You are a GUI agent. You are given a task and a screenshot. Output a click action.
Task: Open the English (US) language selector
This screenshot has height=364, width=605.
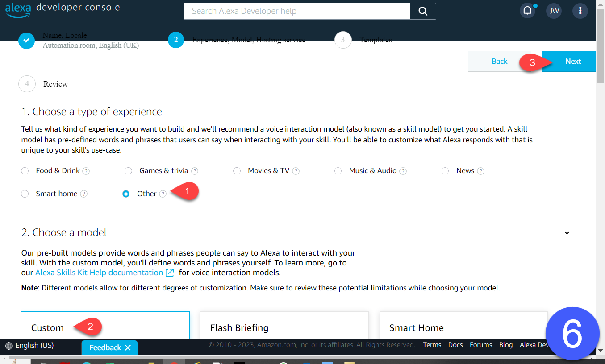point(29,345)
